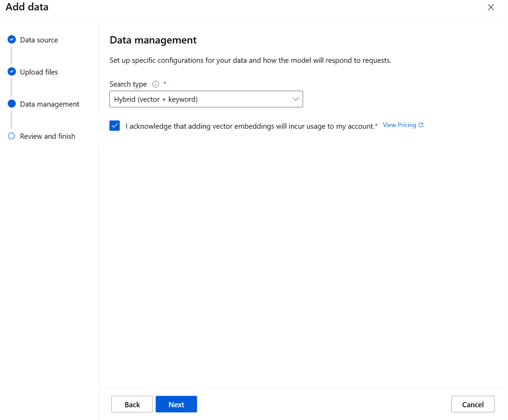Click the dropdown chevron arrow

pos(296,99)
